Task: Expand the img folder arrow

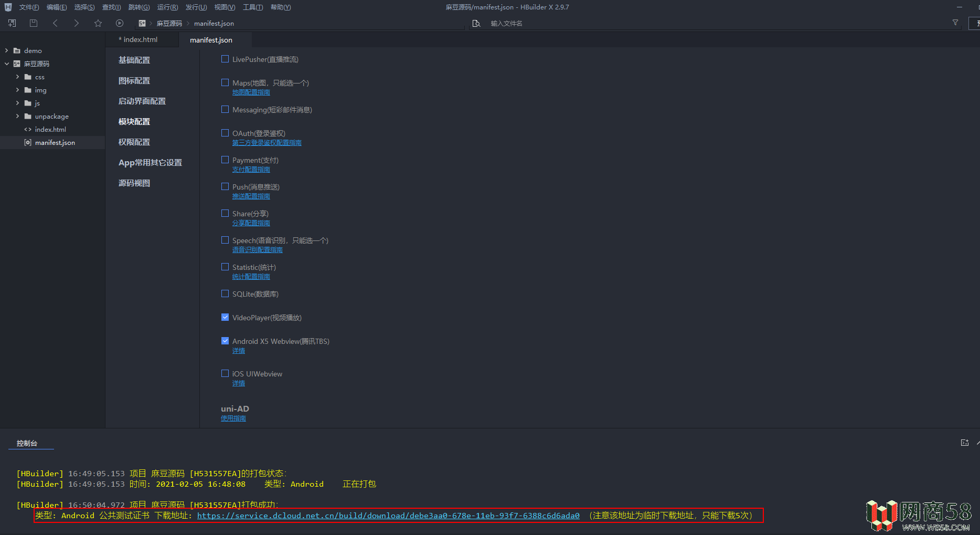Action: tap(17, 90)
